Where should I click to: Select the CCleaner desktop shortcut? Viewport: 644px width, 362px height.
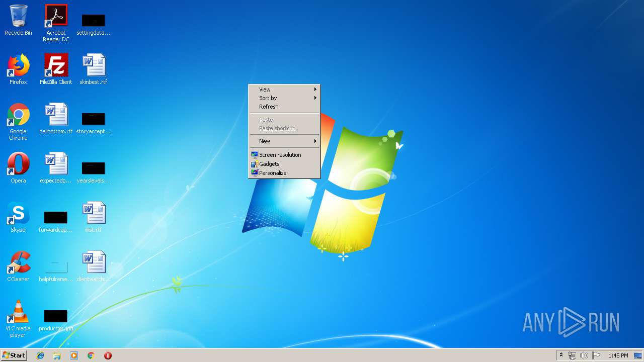tap(18, 266)
